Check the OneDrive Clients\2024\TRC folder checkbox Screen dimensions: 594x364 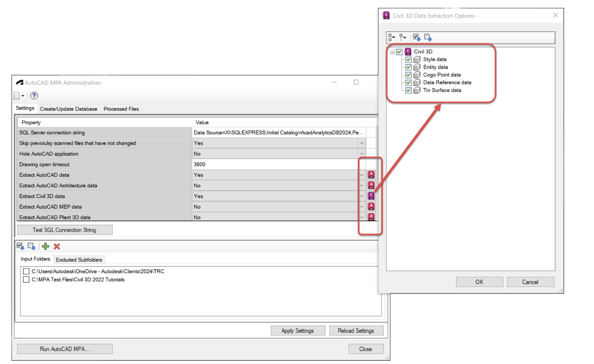[26, 271]
